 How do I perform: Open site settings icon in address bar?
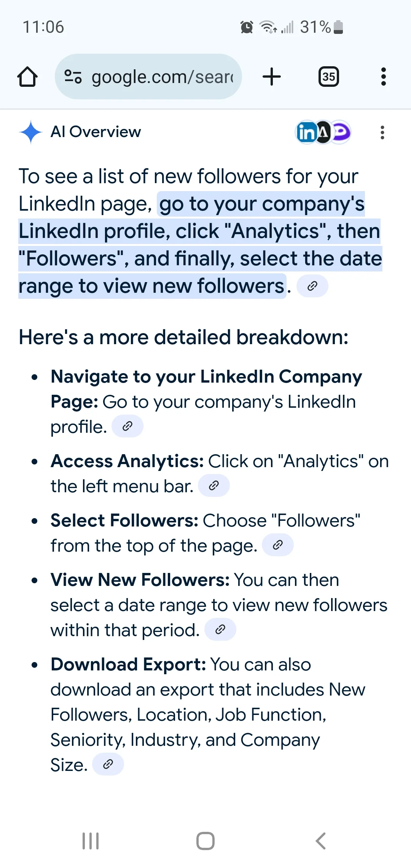click(x=73, y=77)
